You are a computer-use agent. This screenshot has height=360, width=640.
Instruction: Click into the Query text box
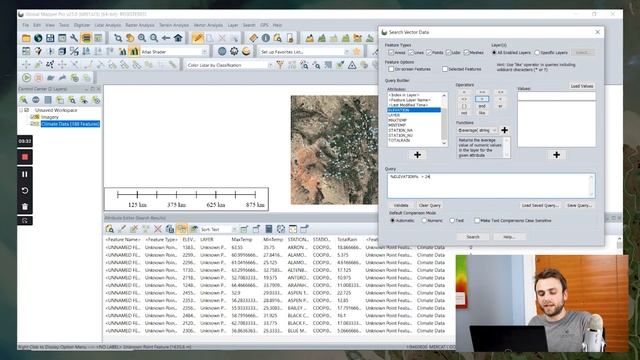tap(491, 186)
